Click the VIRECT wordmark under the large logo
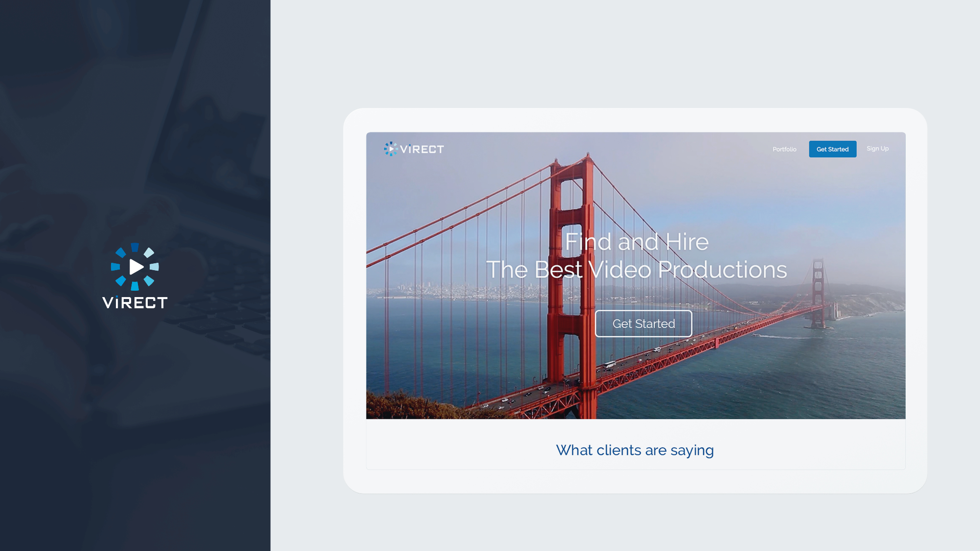Viewport: 980px width, 551px height. pos(135,302)
